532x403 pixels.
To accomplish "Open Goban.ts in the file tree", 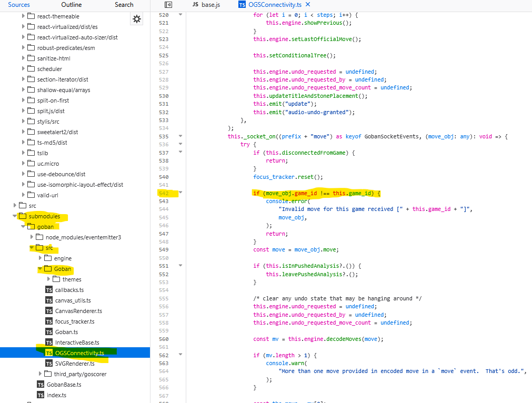I will tap(66, 332).
